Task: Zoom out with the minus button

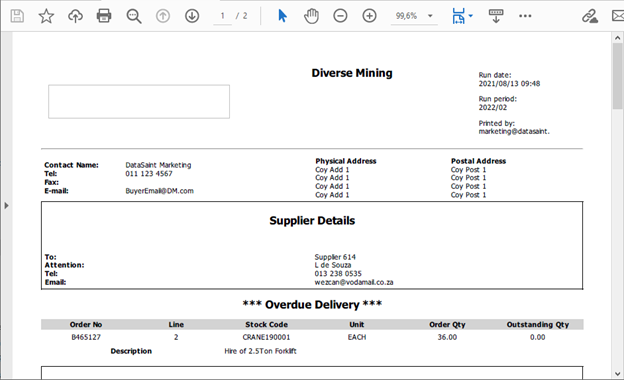Action: 340,16
